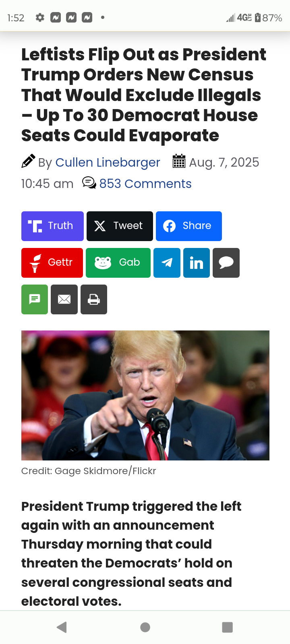Share article on Truth Social
The width and height of the screenshot is (290, 644).
coord(52,226)
